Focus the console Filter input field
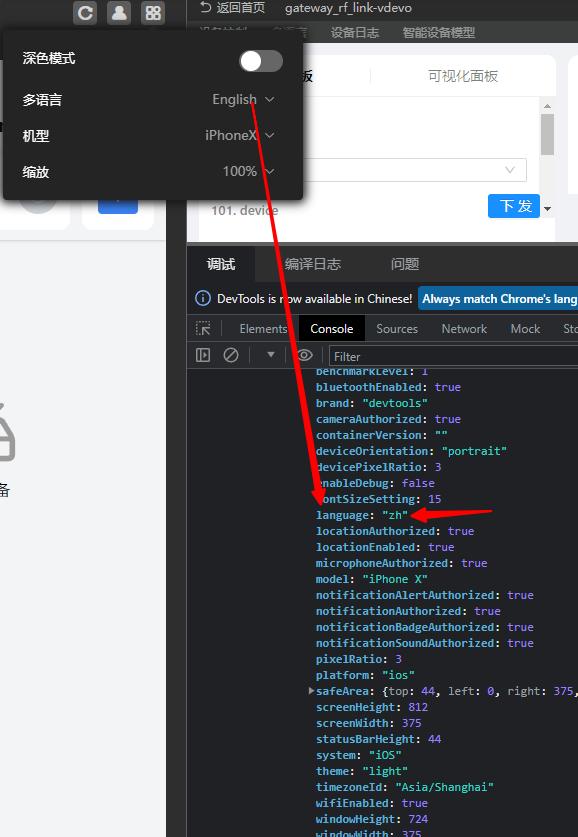Image resolution: width=578 pixels, height=837 pixels. tap(453, 356)
